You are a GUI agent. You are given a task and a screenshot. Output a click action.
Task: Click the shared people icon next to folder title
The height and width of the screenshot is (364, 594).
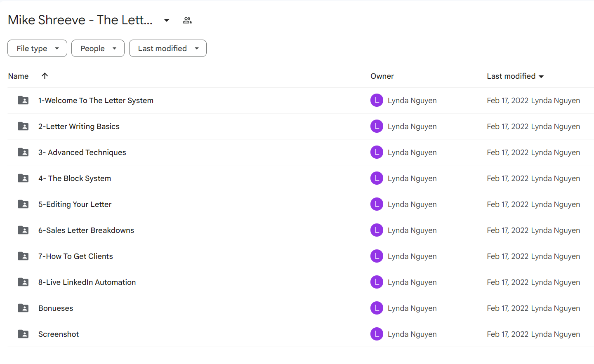187,20
